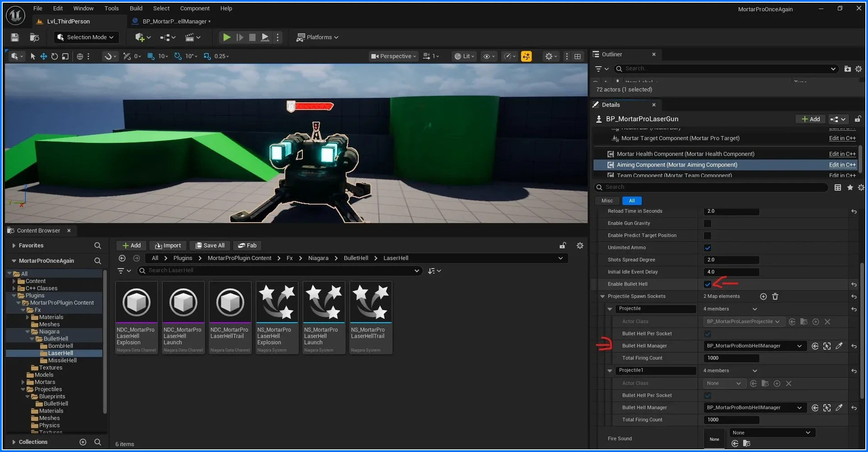Delete all Projectile Spawn Sockets elements
Screen dimensions: 868x452
(775, 297)
